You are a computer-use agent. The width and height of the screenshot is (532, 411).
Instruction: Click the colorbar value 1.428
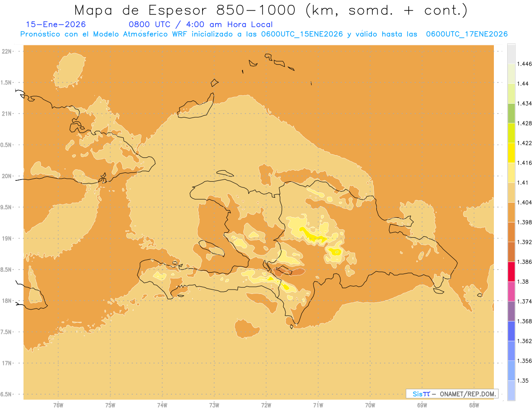524,123
